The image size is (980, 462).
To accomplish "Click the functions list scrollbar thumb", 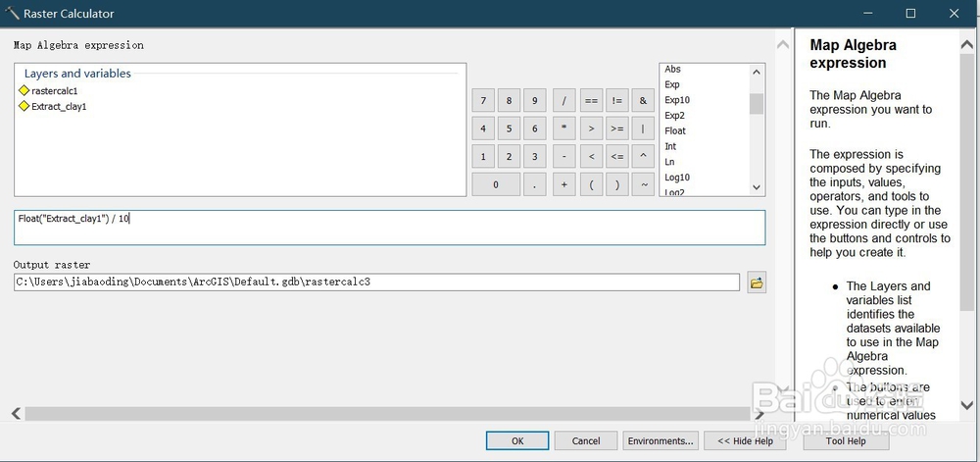I will [757, 104].
